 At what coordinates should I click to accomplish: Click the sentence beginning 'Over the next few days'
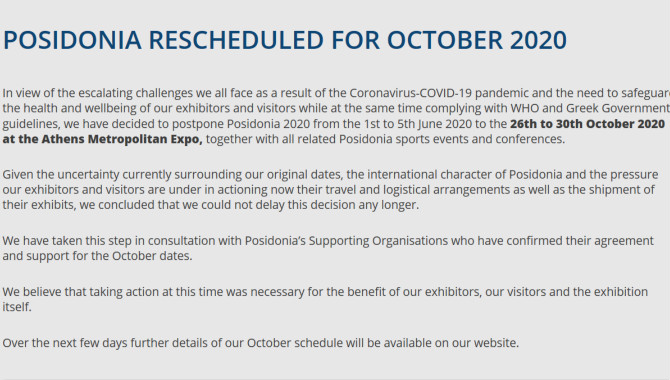click(x=261, y=343)
